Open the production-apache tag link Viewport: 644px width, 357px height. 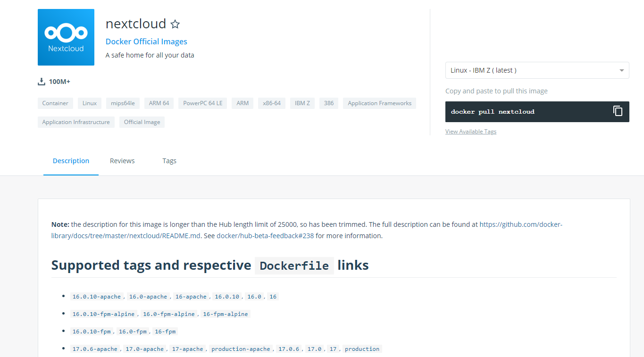point(241,349)
